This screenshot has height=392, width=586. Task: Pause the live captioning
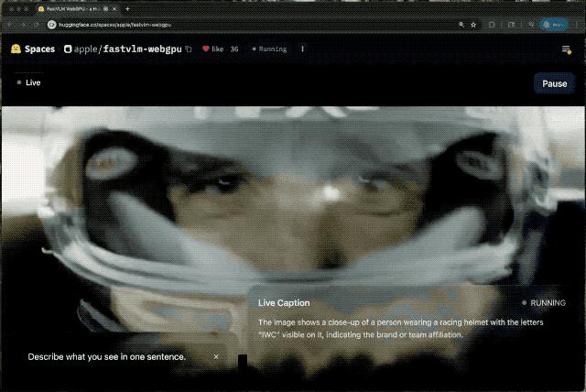coord(554,83)
